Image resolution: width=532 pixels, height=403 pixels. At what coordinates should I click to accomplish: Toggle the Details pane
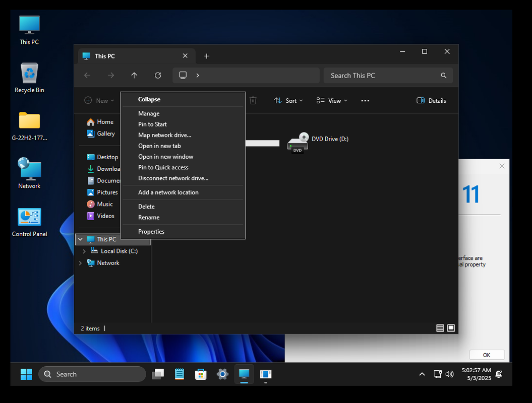point(431,101)
